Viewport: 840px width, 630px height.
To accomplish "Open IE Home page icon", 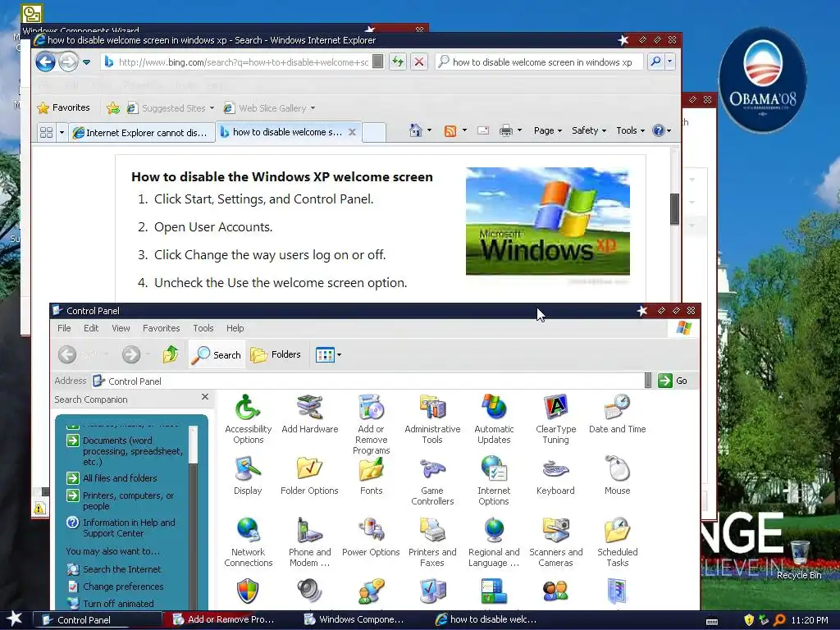I will 415,130.
